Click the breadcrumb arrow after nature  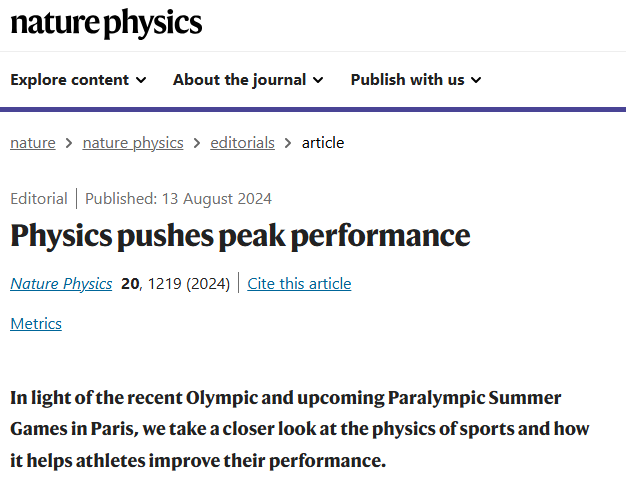point(69,143)
